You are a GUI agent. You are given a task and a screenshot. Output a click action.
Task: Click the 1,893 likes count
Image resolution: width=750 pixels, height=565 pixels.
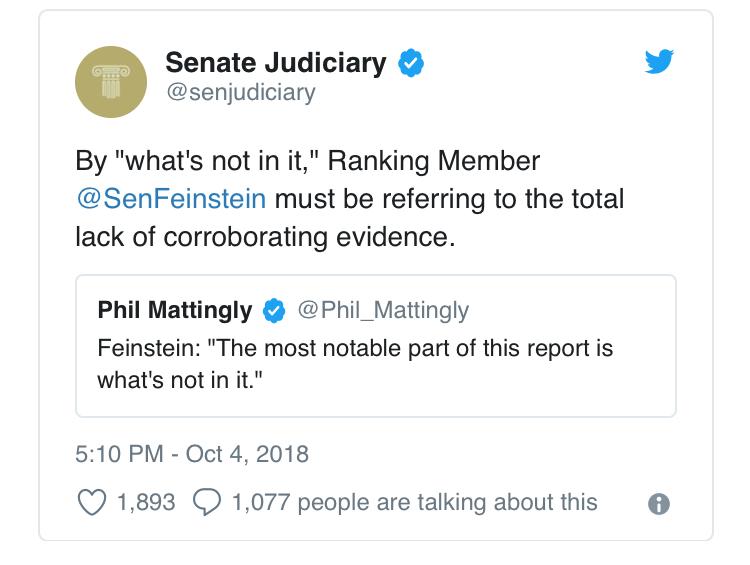click(146, 502)
